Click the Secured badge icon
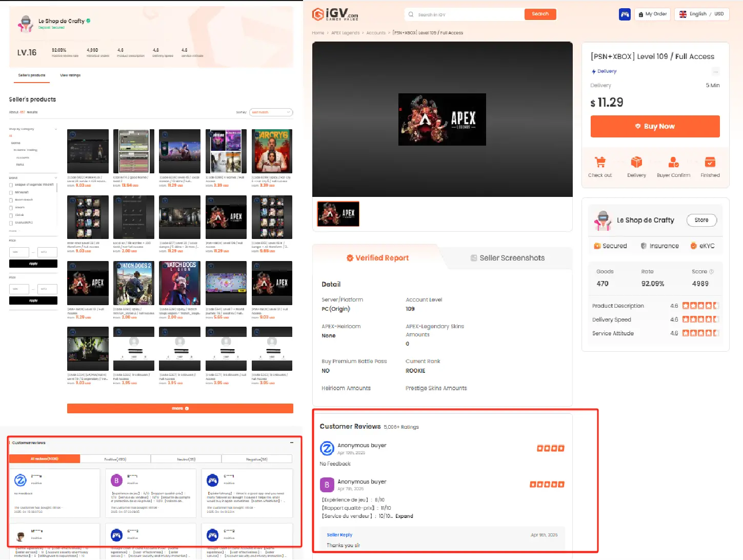743x560 pixels. click(x=597, y=246)
